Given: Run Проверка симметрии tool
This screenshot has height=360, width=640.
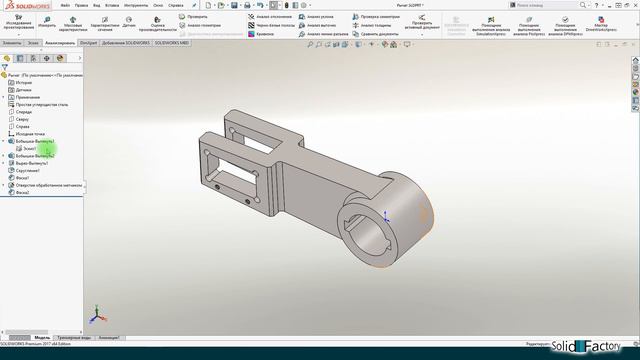Looking at the screenshot, I should click(x=376, y=17).
